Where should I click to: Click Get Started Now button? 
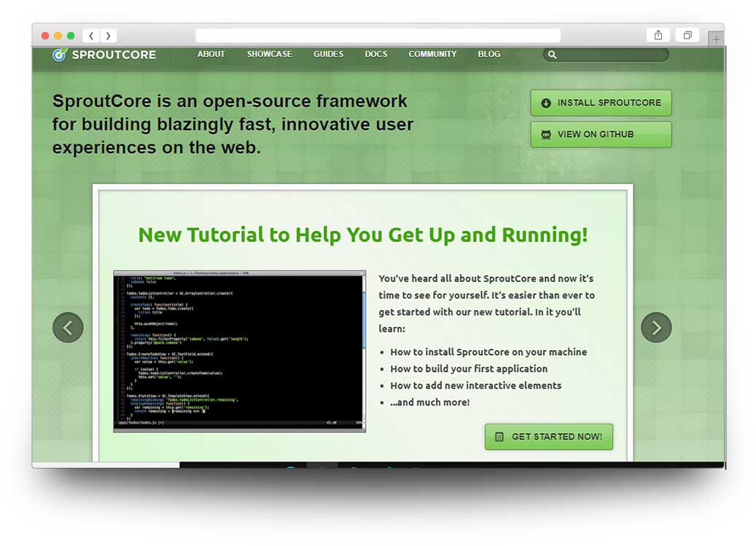(x=549, y=437)
